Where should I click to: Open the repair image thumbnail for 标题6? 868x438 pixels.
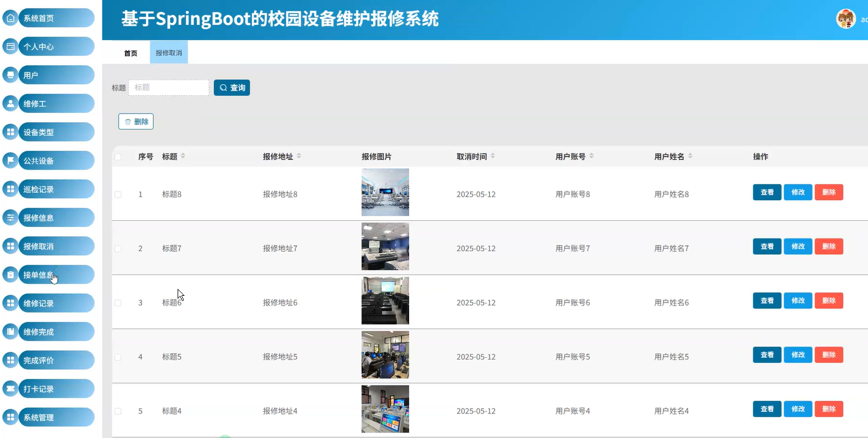pos(385,300)
